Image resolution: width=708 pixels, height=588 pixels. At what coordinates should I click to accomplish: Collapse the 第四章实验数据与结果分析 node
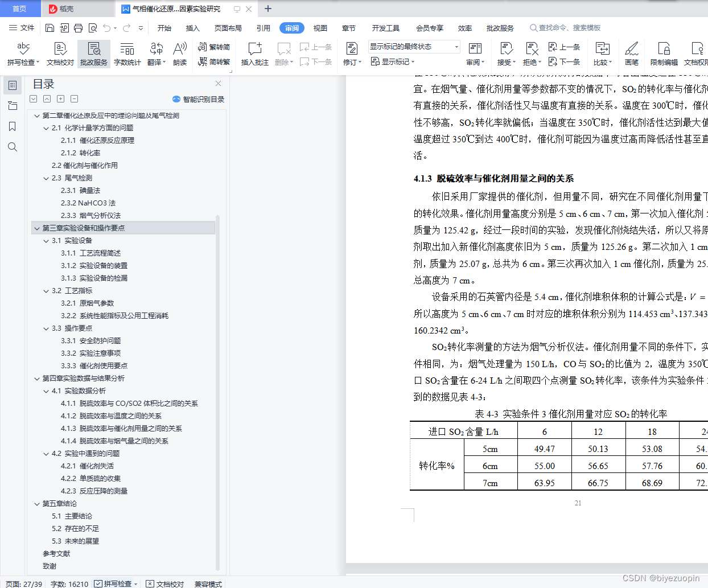point(37,379)
